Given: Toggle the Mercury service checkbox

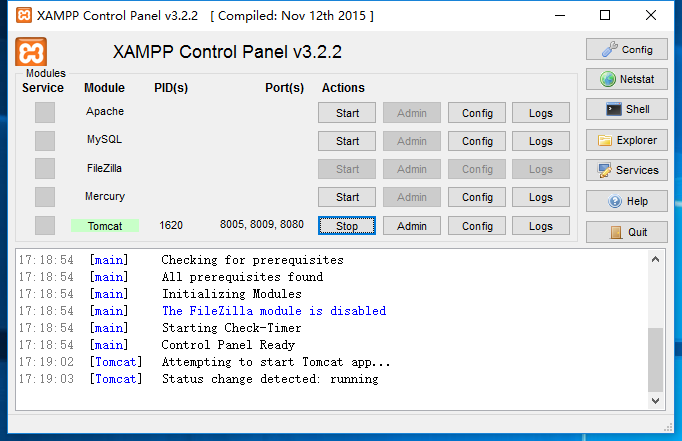Looking at the screenshot, I should [x=45, y=197].
